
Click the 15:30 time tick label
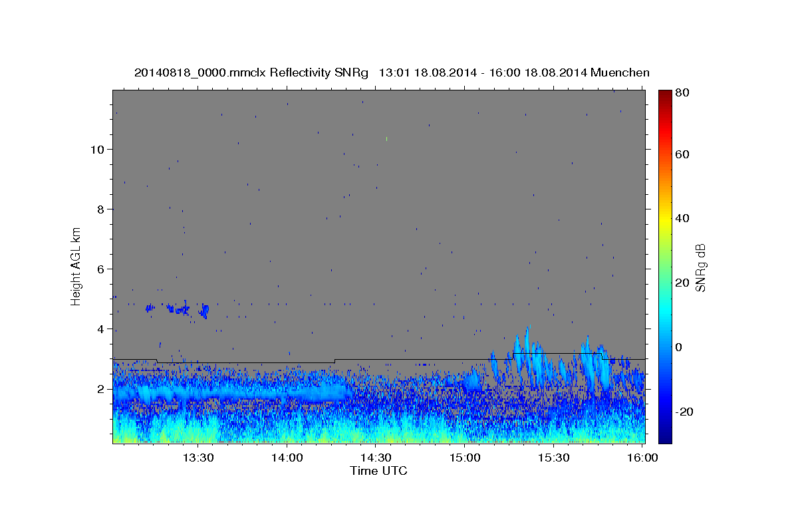554,458
